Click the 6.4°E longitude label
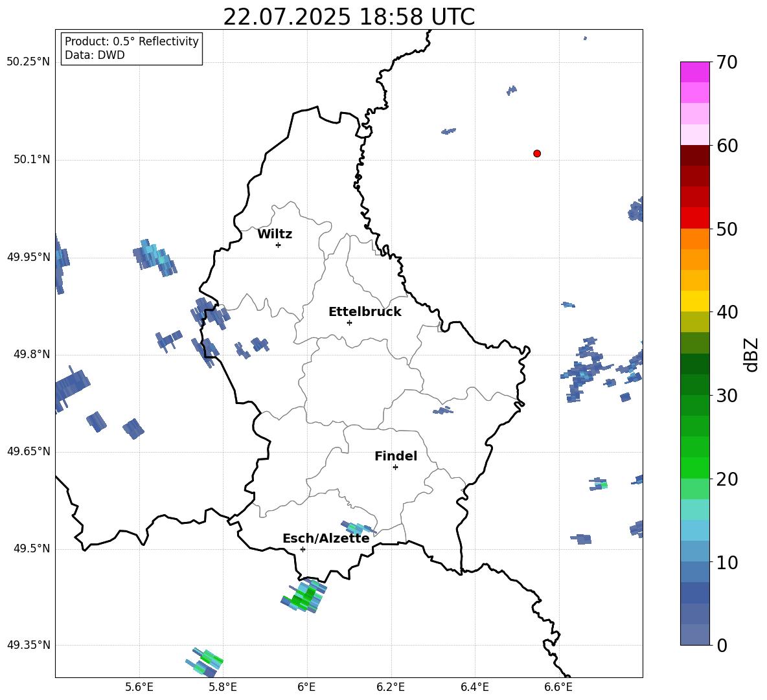The width and height of the screenshot is (767, 700). coord(474,687)
